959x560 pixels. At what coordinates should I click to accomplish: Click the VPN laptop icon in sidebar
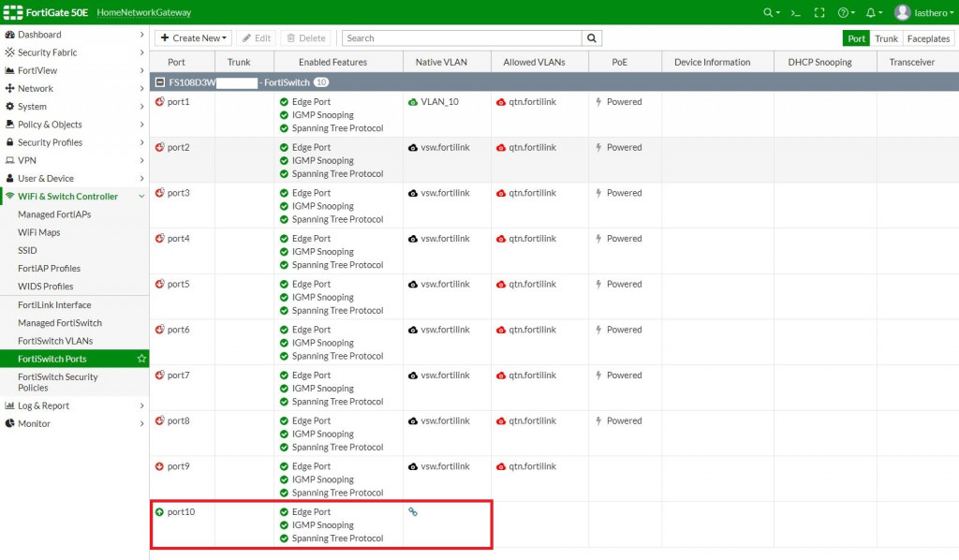(9, 160)
